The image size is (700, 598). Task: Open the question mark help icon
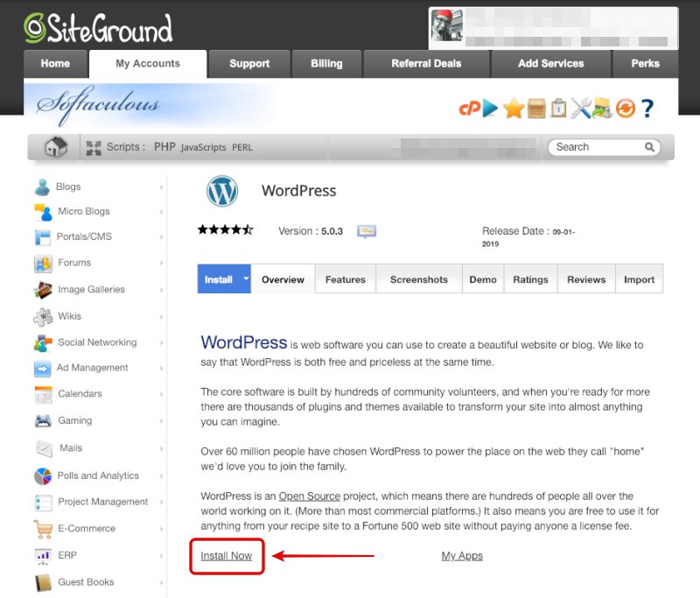pos(647,109)
